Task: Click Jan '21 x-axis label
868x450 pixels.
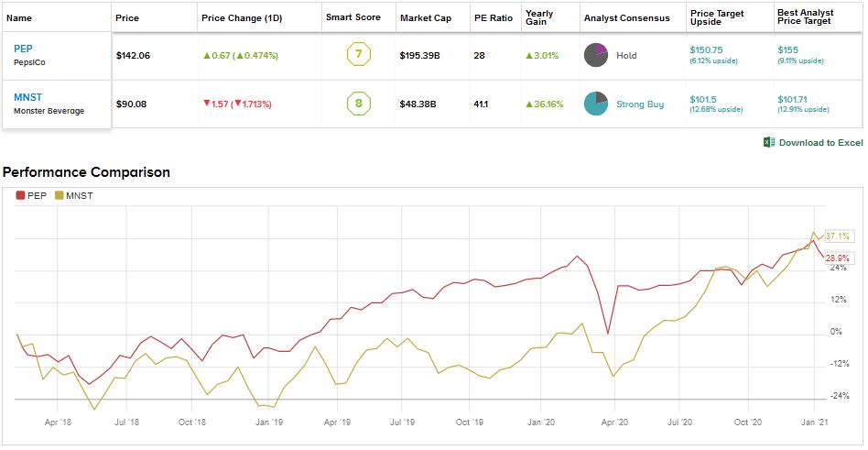Action: (x=813, y=423)
